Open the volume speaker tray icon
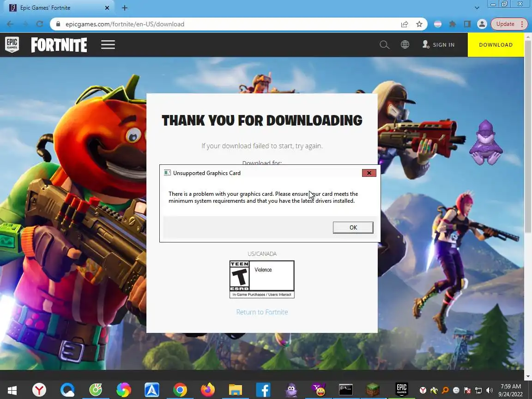The height and width of the screenshot is (399, 532). coord(489,390)
